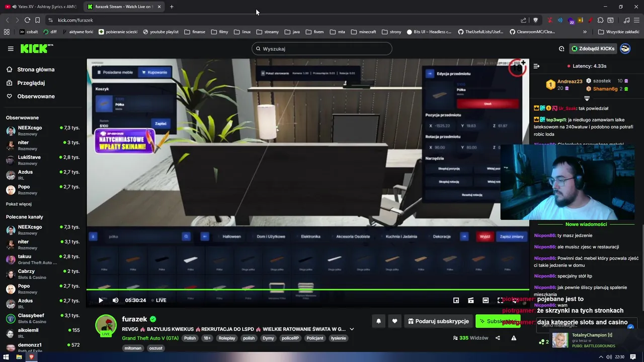Click the policeRP tag

(x=290, y=338)
